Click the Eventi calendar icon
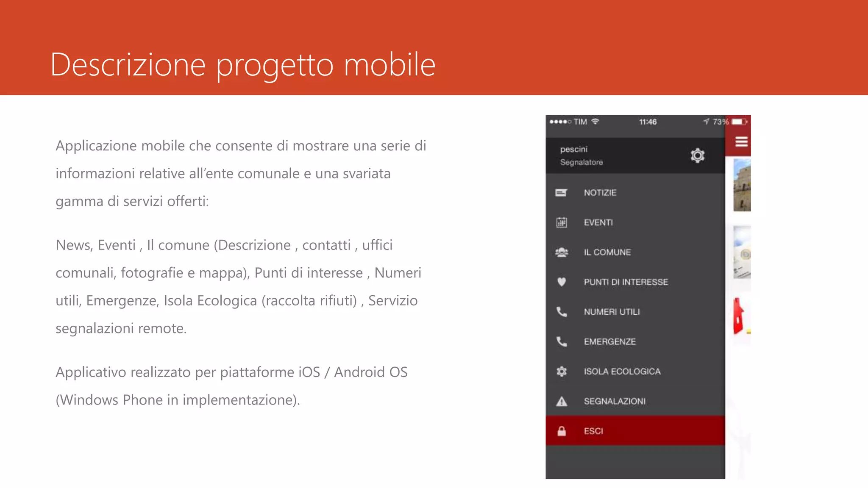 562,222
